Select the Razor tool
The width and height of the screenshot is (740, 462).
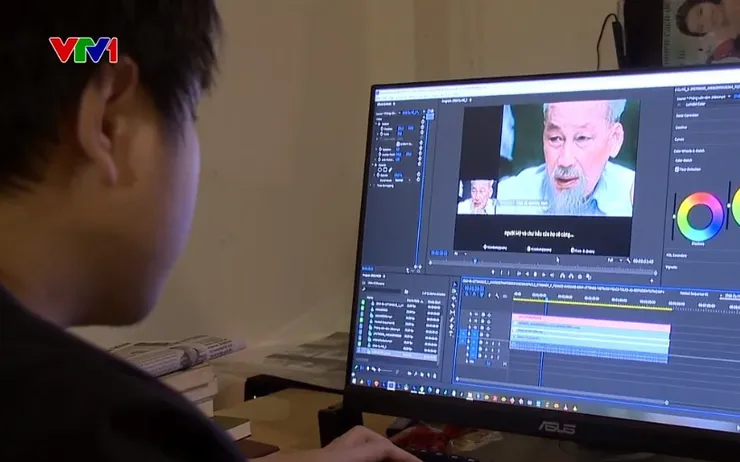pyautogui.click(x=454, y=305)
